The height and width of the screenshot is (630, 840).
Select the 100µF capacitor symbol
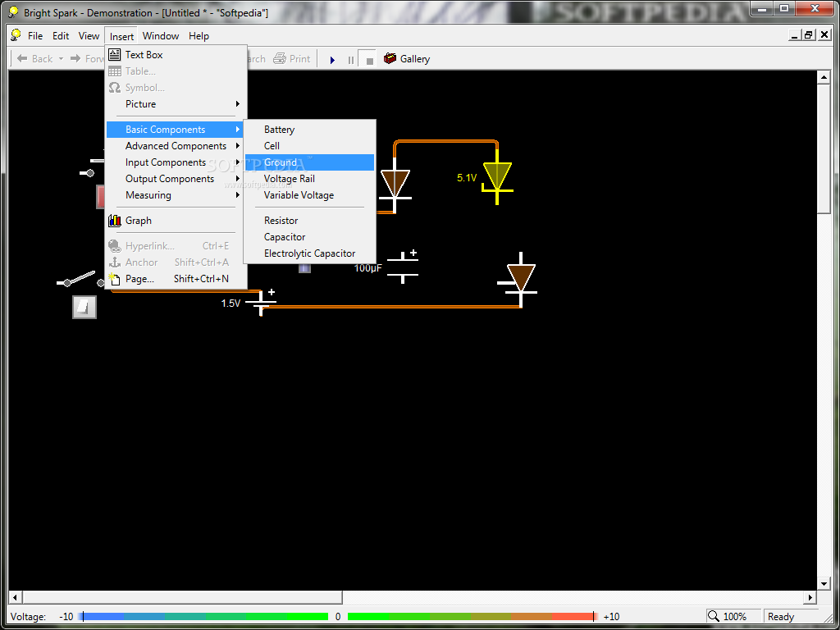pyautogui.click(x=402, y=267)
